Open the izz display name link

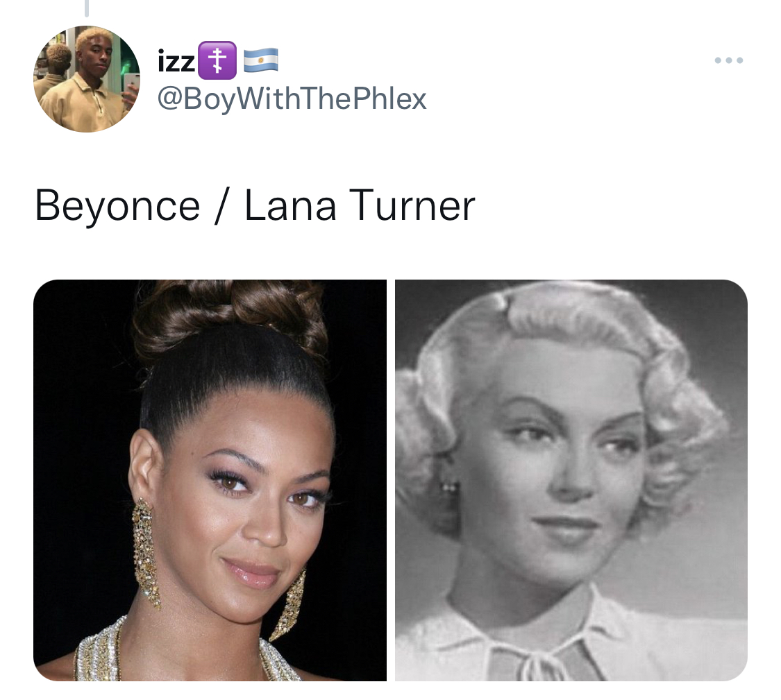pos(176,62)
